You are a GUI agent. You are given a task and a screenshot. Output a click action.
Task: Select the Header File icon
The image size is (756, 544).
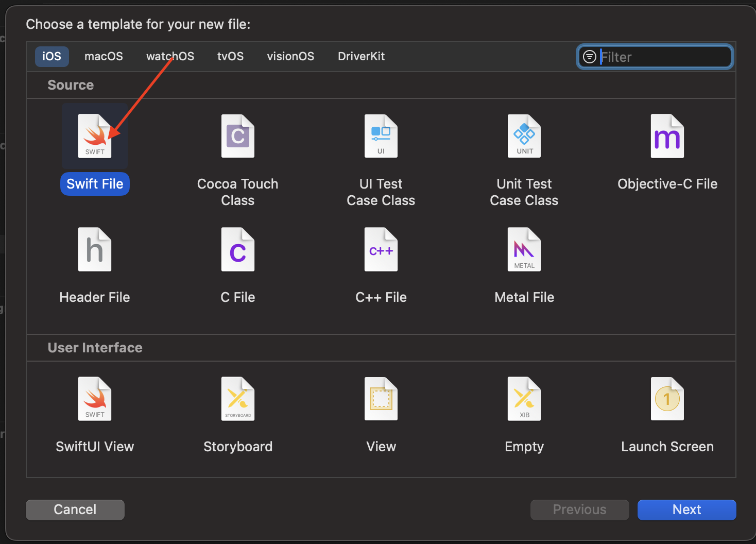[x=95, y=249]
